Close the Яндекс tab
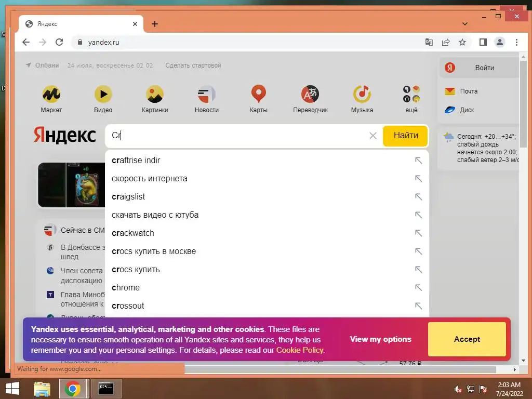This screenshot has height=399, width=532. coord(135,24)
